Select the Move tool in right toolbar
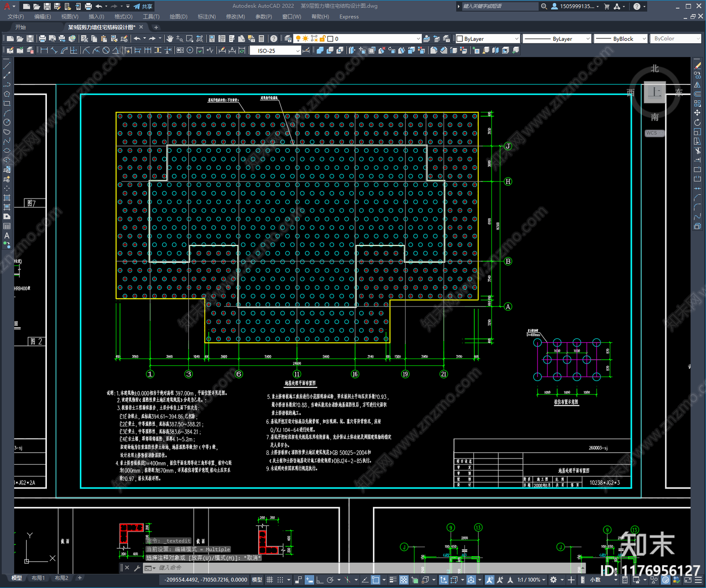Screen dimensions: 706x588 (697, 113)
